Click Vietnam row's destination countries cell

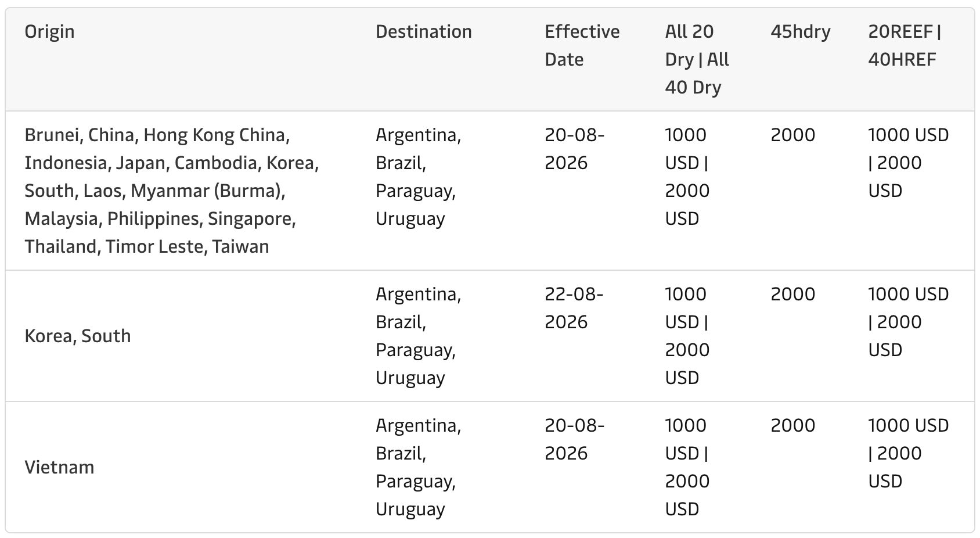click(x=418, y=467)
